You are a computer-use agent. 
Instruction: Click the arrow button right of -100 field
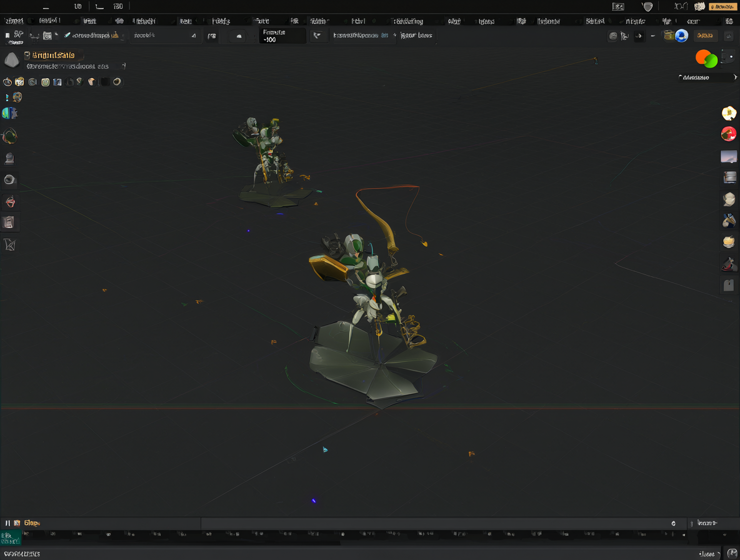click(317, 36)
